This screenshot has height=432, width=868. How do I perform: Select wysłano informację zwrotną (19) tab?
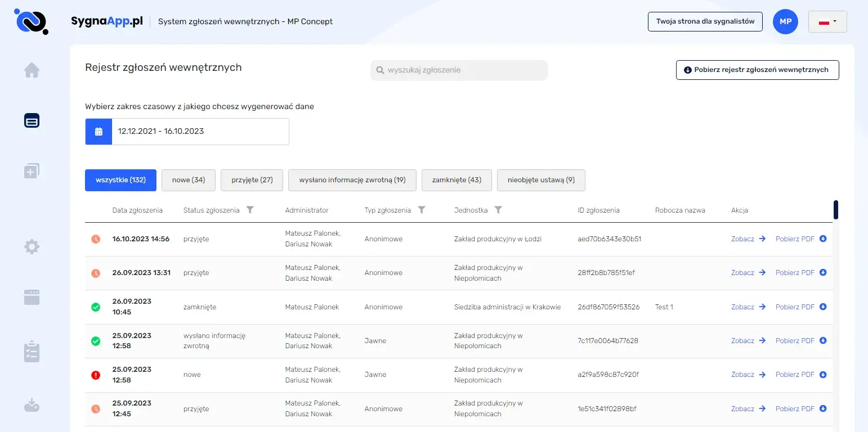click(352, 180)
